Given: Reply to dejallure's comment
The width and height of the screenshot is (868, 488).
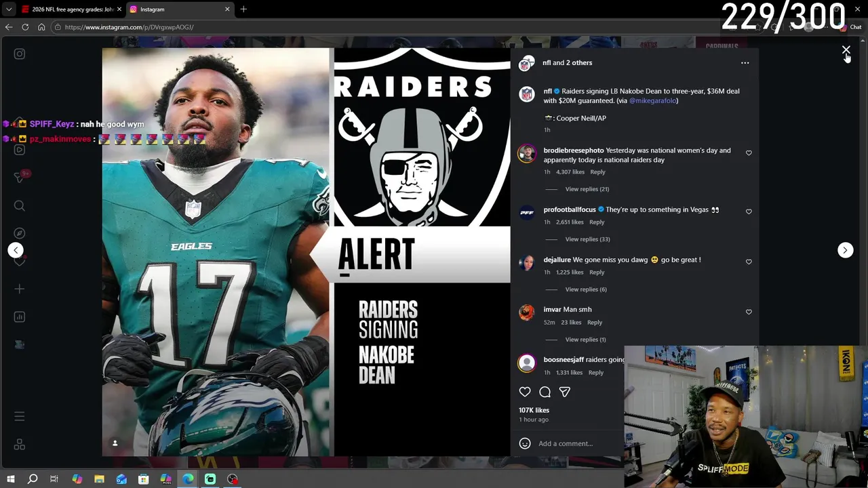Looking at the screenshot, I should click(x=597, y=272).
